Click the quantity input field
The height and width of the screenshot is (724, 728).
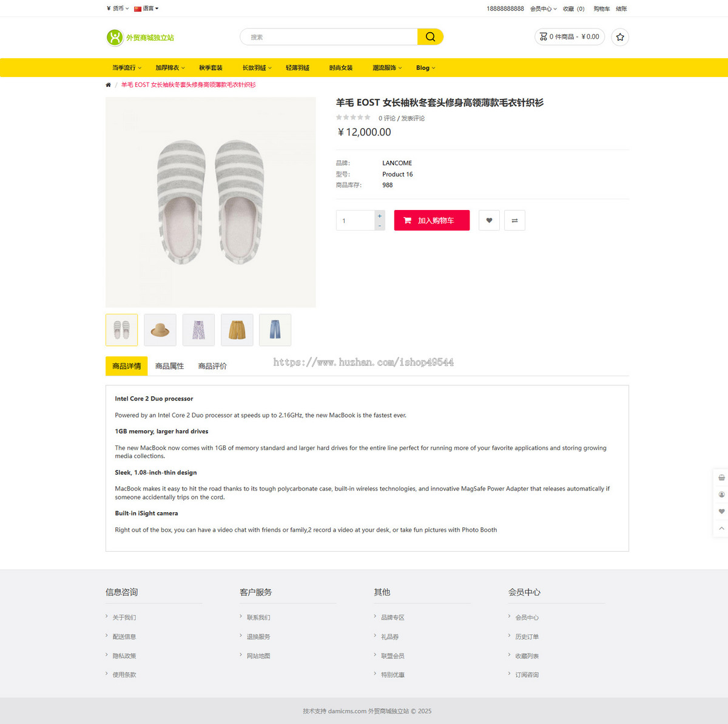356,220
